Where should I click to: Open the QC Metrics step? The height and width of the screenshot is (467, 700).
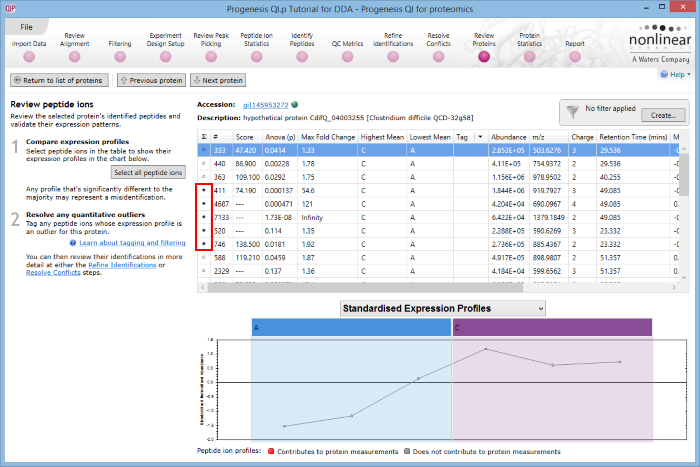[x=348, y=57]
